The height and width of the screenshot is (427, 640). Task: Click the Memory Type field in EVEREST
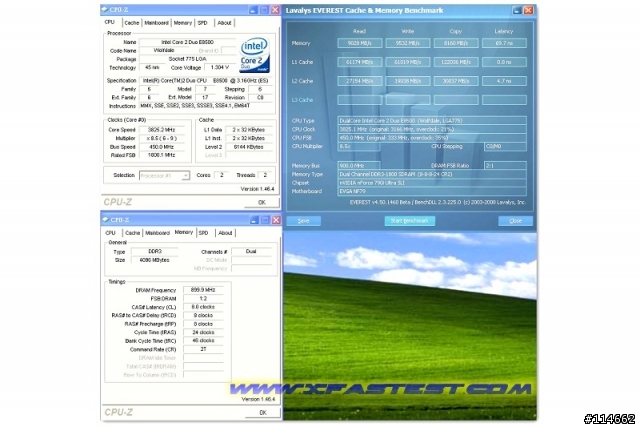tap(432, 174)
